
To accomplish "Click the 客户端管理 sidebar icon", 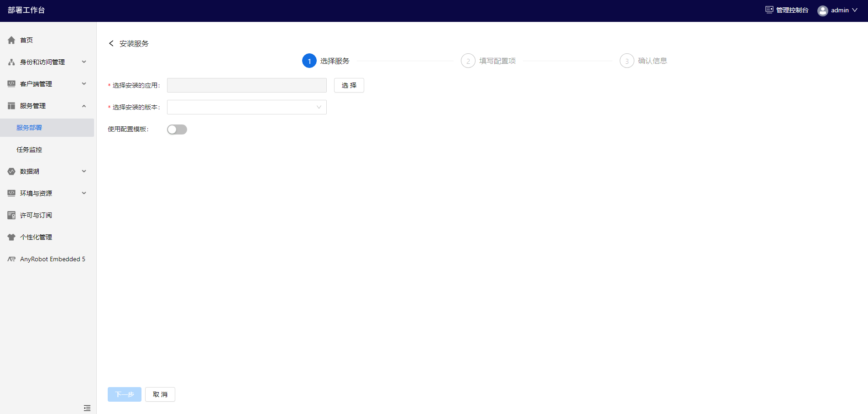I will point(11,84).
